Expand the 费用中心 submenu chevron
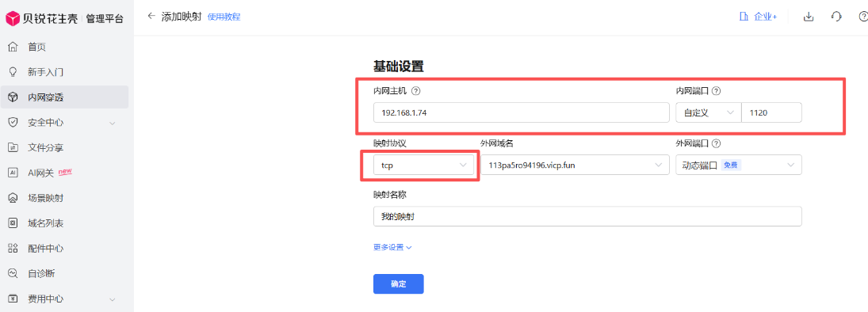Viewport: 868px width, 312px height. pos(113,299)
